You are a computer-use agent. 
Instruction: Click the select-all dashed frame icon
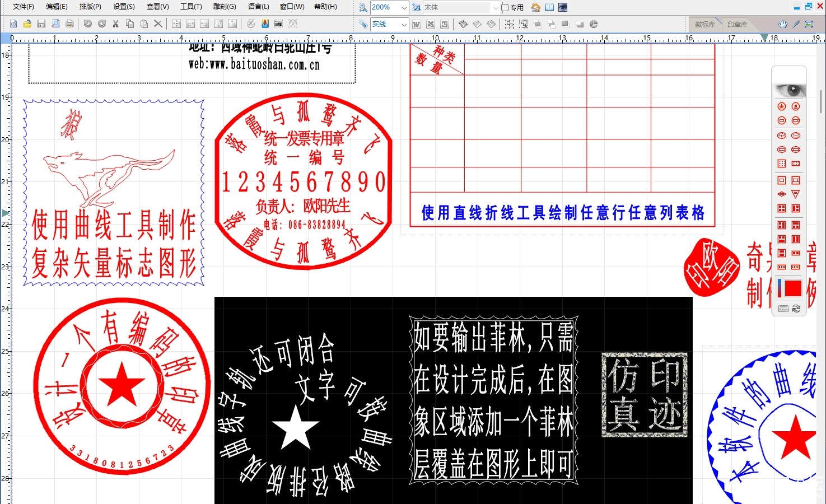coord(509,24)
